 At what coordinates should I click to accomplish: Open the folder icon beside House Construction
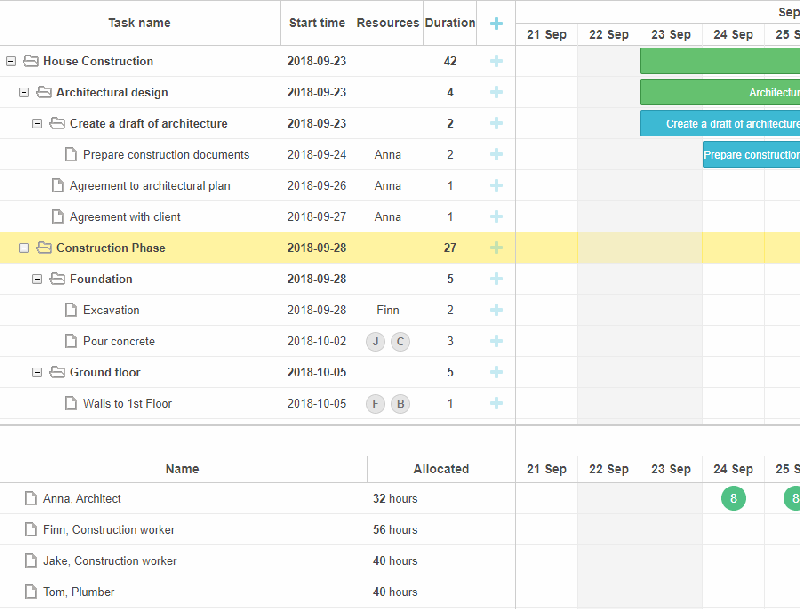30,60
